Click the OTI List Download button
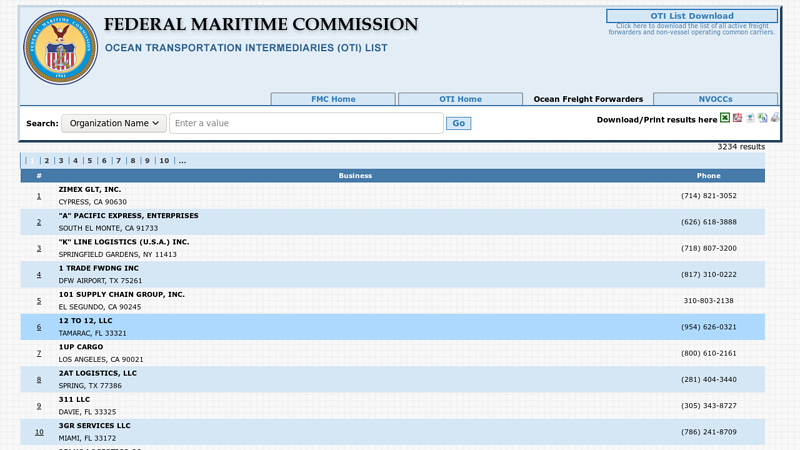800x450 pixels. pyautogui.click(x=692, y=16)
